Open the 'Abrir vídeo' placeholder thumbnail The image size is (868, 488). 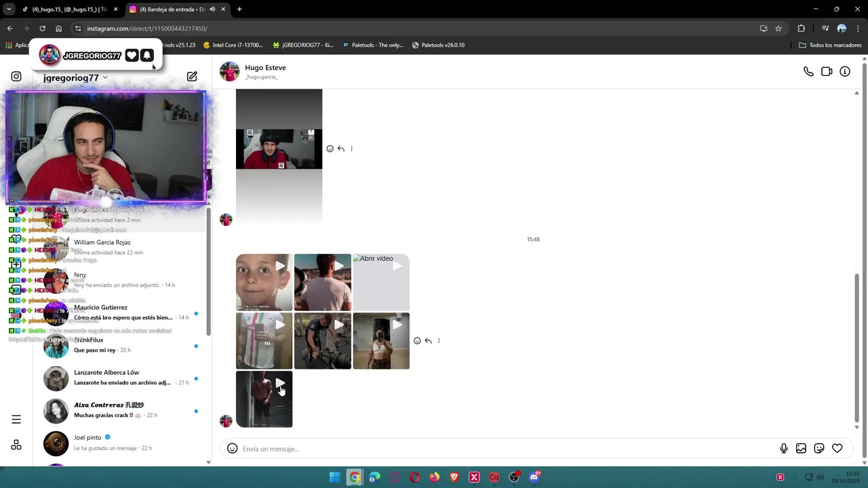(x=381, y=282)
